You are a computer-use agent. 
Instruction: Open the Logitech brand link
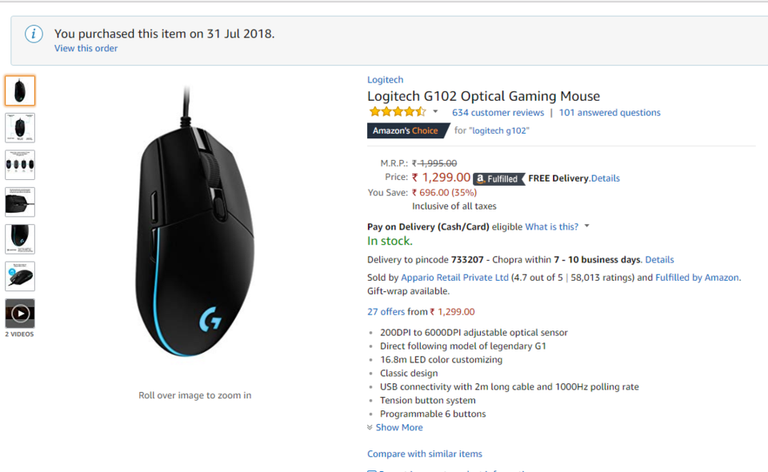tap(385, 80)
